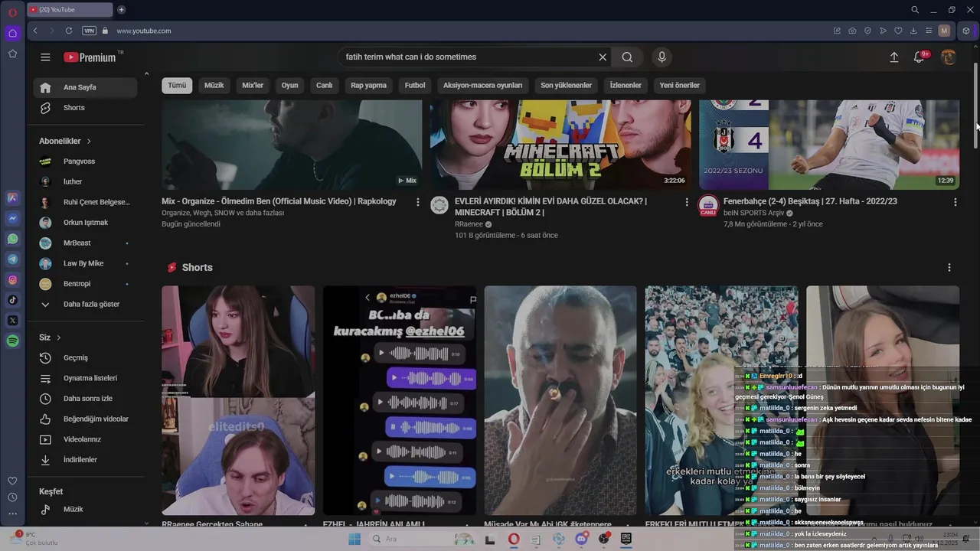Select the 'Tümü' filter chip

point(177,86)
